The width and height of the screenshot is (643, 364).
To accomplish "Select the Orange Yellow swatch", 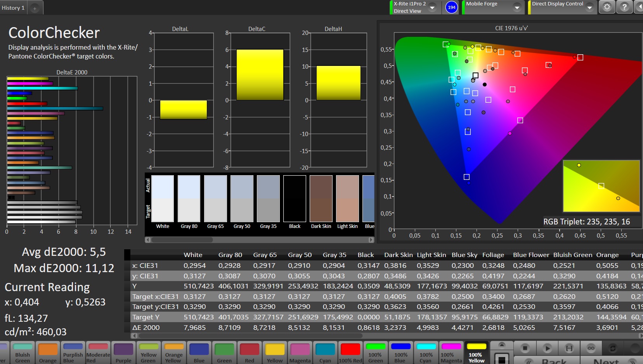I will 174,353.
